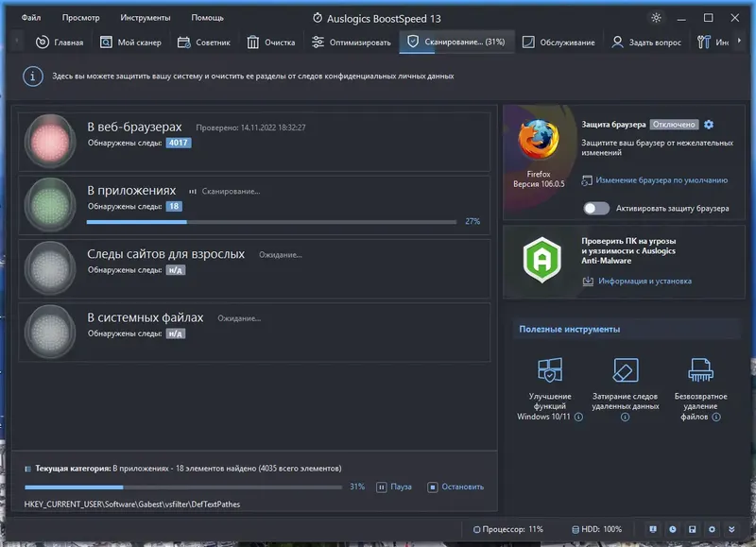
Task: Open Улучшение функций Windows 10/11 tool
Action: pos(550,388)
